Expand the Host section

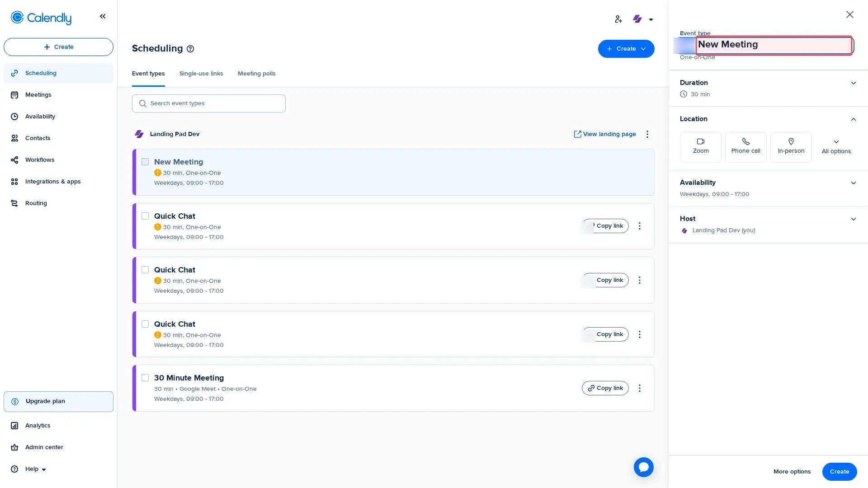click(853, 219)
